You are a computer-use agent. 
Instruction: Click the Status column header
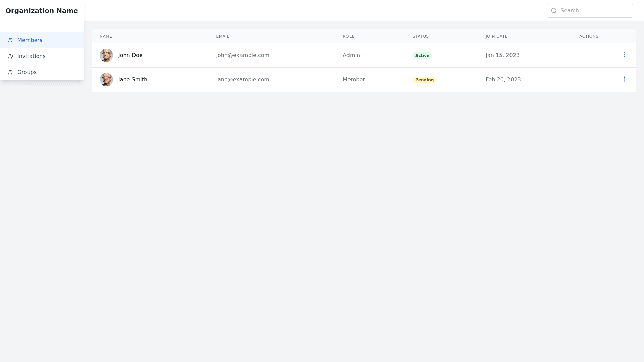(420, 36)
